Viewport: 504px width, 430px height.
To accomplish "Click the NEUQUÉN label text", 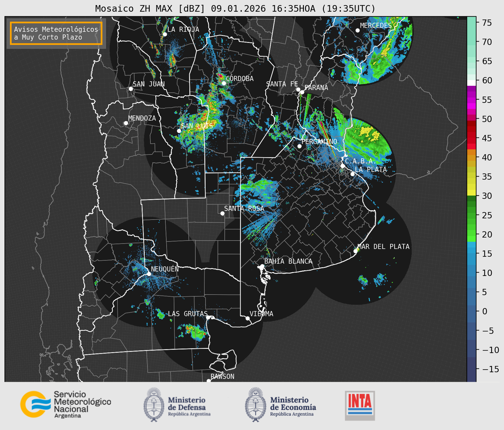I will point(165,269).
